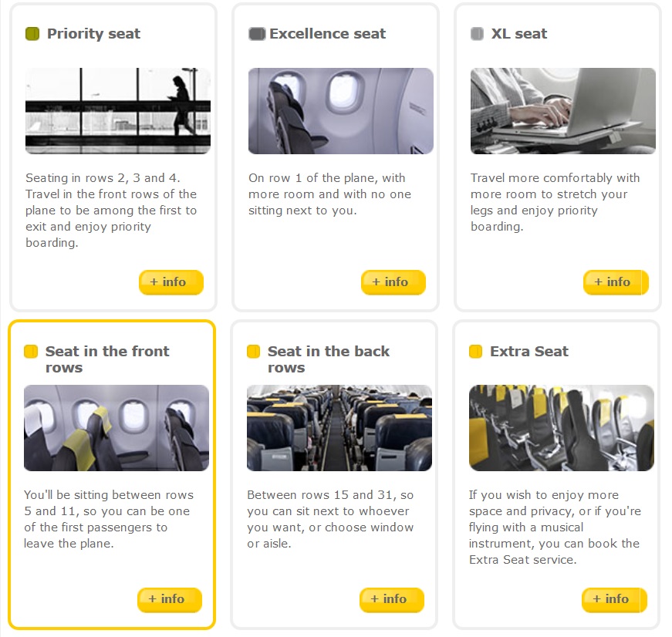672x637 pixels.
Task: Select the XL seat laptop image
Action: tap(562, 111)
